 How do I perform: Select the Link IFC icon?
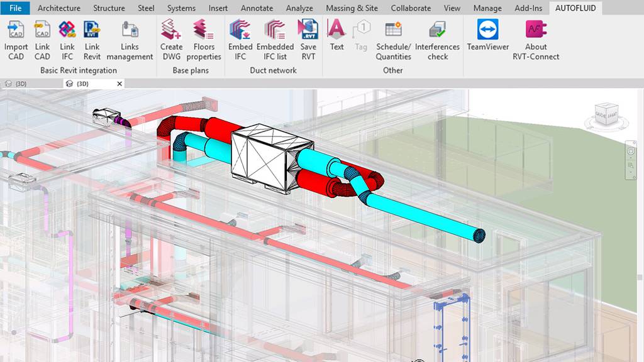click(67, 40)
